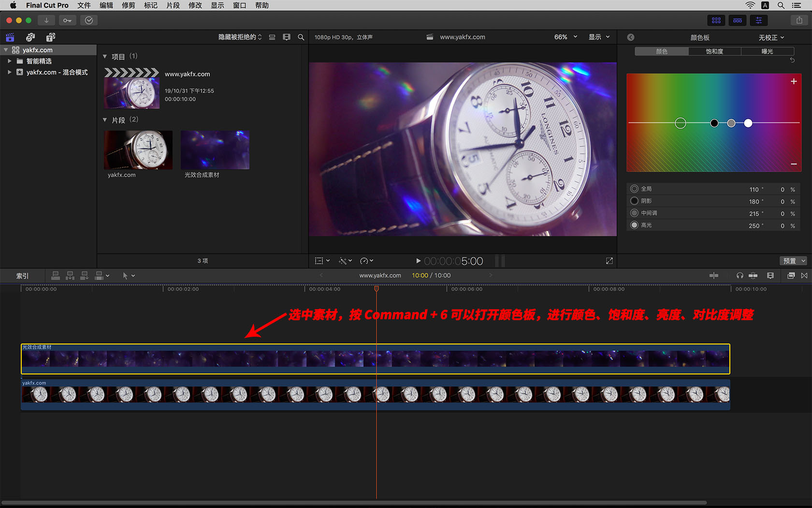The height and width of the screenshot is (508, 812).
Task: Select the 全局 global radio button
Action: pyautogui.click(x=635, y=189)
